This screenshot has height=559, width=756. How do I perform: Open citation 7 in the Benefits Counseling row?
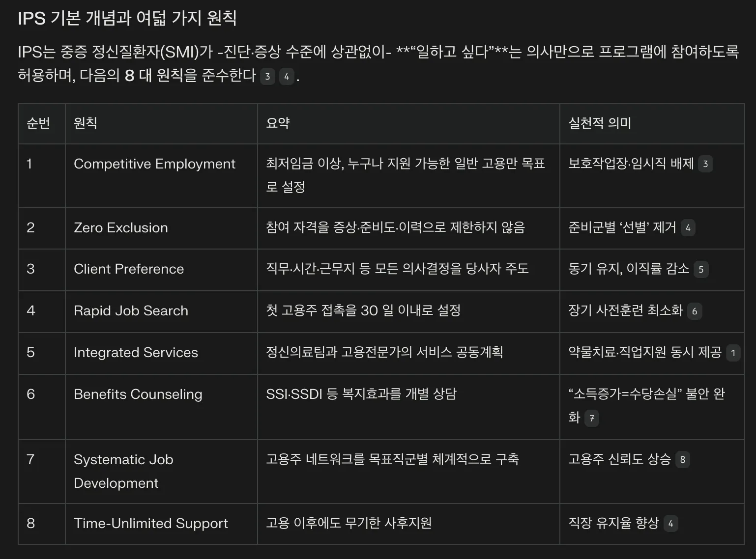point(593,419)
